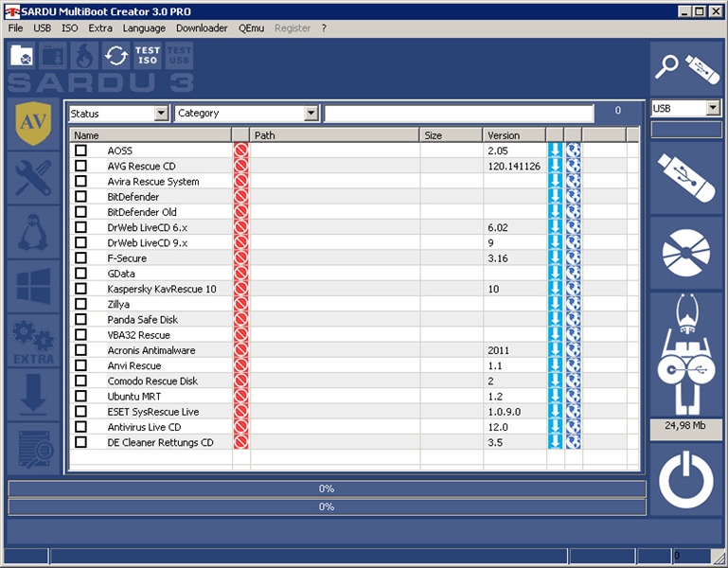Sort list by Path column header

click(x=334, y=135)
